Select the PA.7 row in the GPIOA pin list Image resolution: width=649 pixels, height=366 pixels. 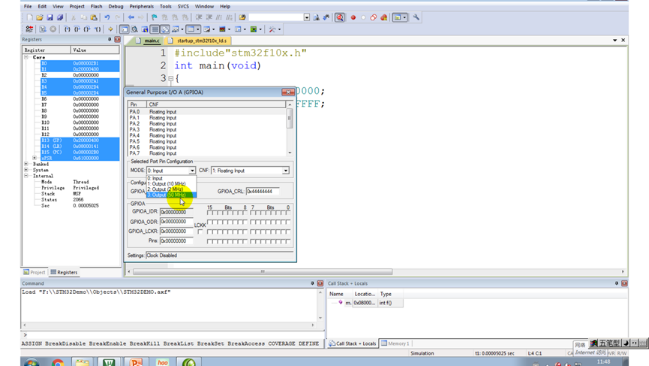pos(207,153)
